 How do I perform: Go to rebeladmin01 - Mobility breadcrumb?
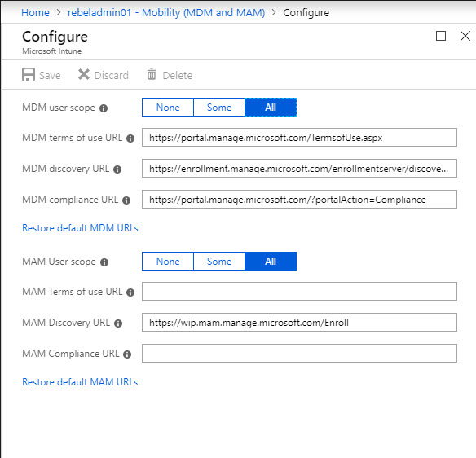coord(166,12)
